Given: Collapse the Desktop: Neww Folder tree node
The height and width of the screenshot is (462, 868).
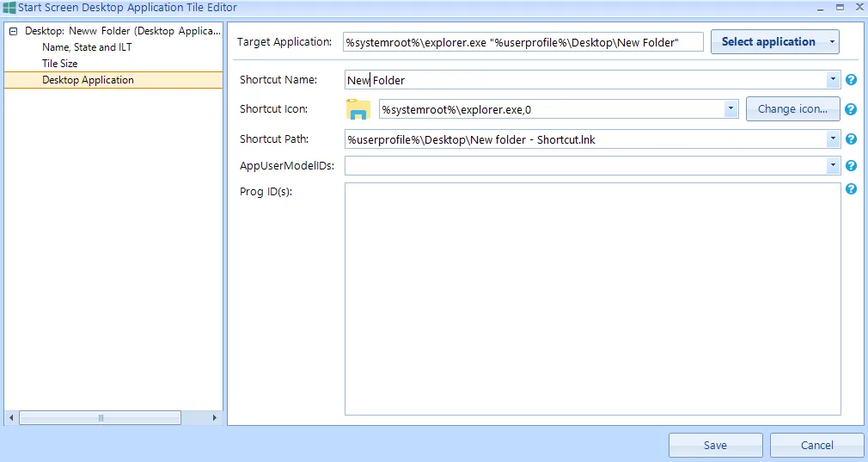Looking at the screenshot, I should coord(13,31).
